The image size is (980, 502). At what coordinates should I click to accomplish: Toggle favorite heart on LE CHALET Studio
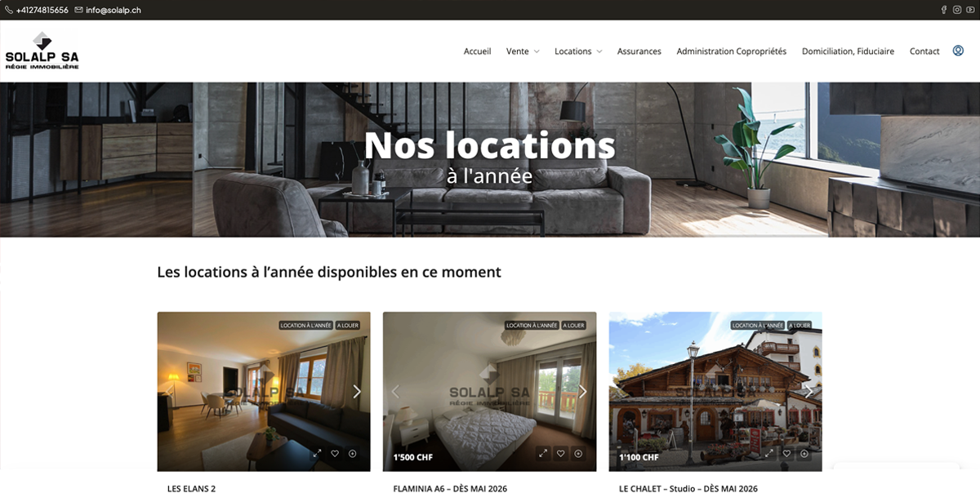coord(786,454)
